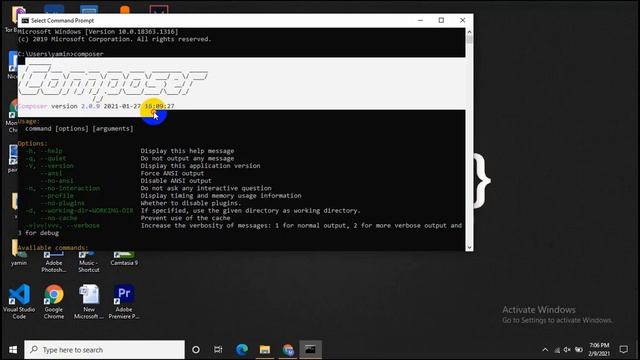Open the Action Center notifications icon
640x360 pixels.
tap(624, 350)
